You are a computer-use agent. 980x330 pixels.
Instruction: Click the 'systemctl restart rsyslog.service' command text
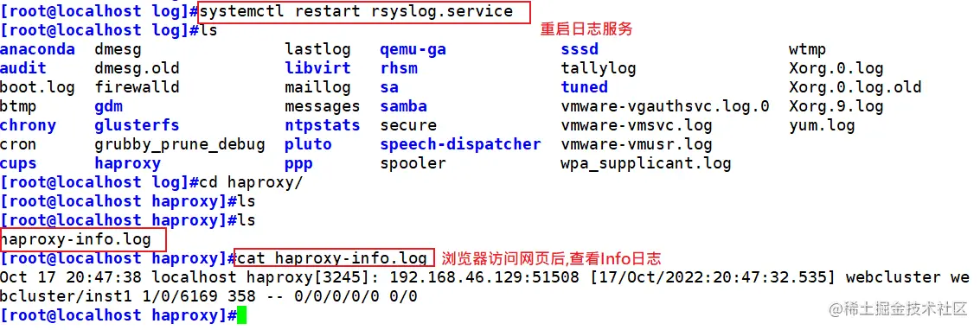click(x=356, y=11)
